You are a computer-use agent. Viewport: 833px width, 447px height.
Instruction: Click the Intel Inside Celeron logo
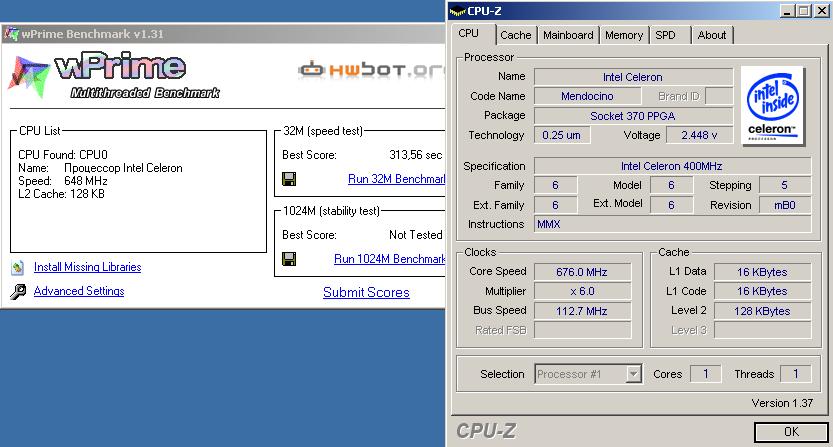pos(773,105)
